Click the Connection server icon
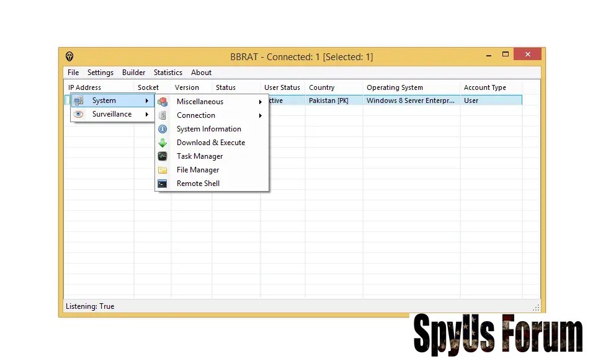Screen dimensions: 593x364 [163, 115]
